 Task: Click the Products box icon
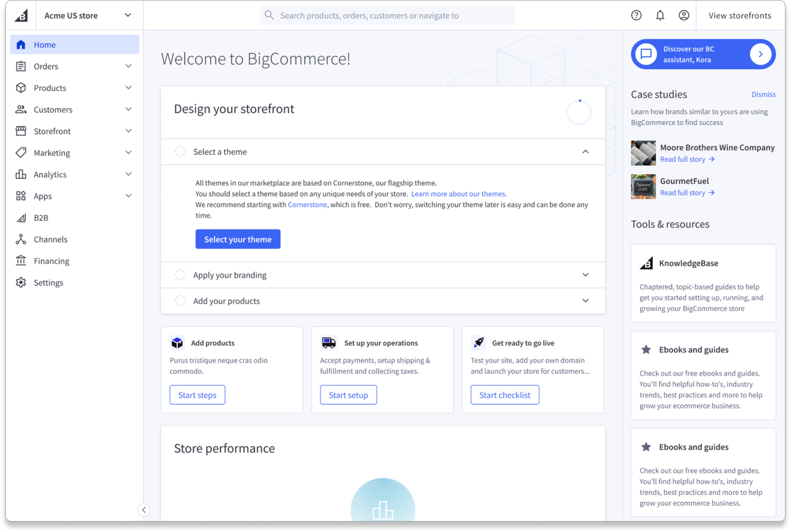coord(21,88)
